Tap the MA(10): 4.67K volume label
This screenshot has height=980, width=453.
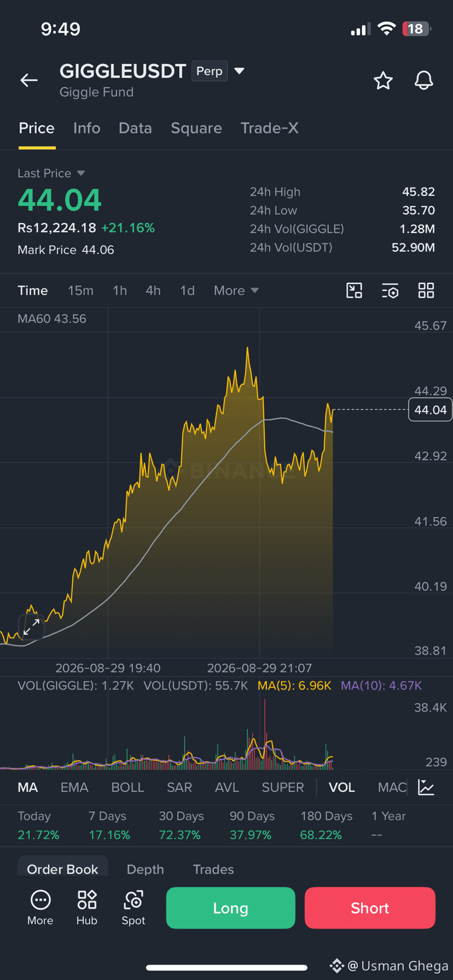coord(381,686)
